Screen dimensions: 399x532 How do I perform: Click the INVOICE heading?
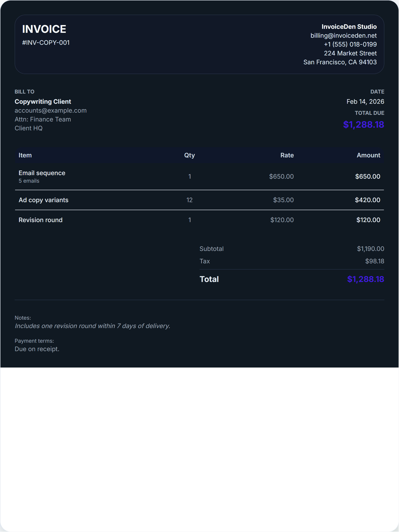44,29
